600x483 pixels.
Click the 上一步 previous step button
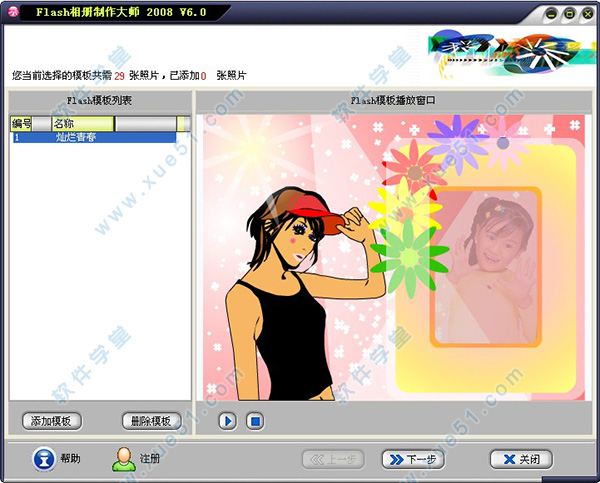point(335,459)
